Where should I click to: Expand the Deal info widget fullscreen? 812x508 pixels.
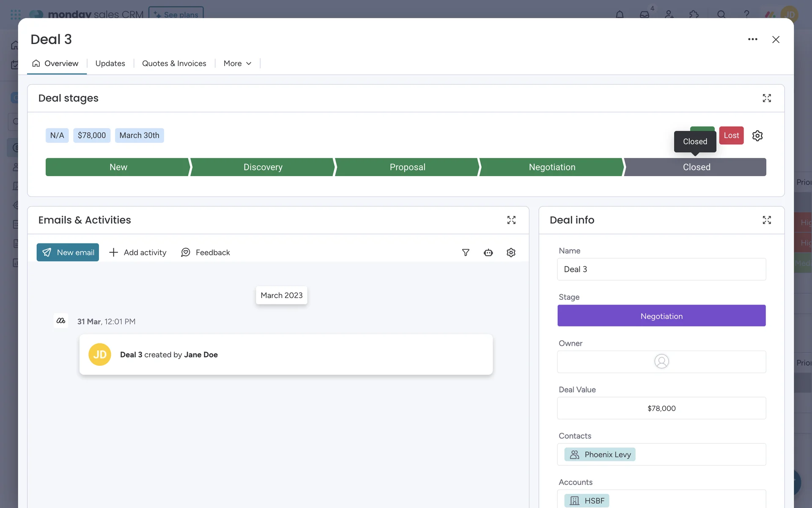pyautogui.click(x=766, y=220)
